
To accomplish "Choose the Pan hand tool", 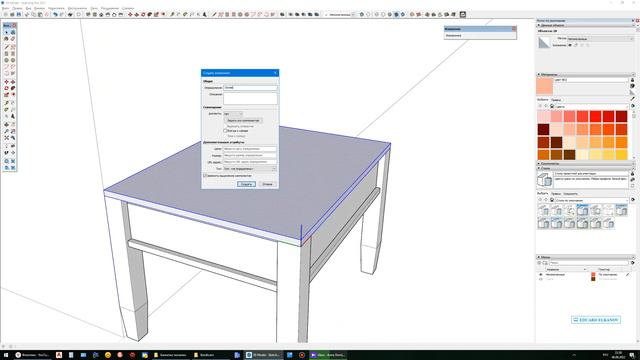I will click(13, 124).
